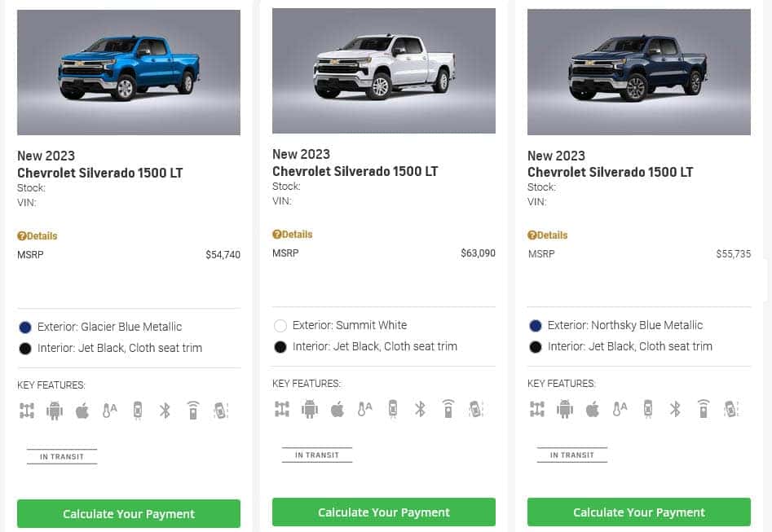Open Details for the $54,740 Silverado

[x=37, y=236]
